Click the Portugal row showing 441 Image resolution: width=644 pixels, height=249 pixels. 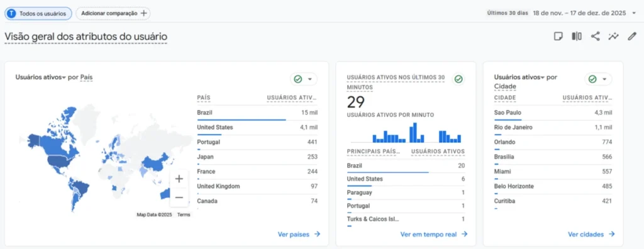pyautogui.click(x=257, y=143)
